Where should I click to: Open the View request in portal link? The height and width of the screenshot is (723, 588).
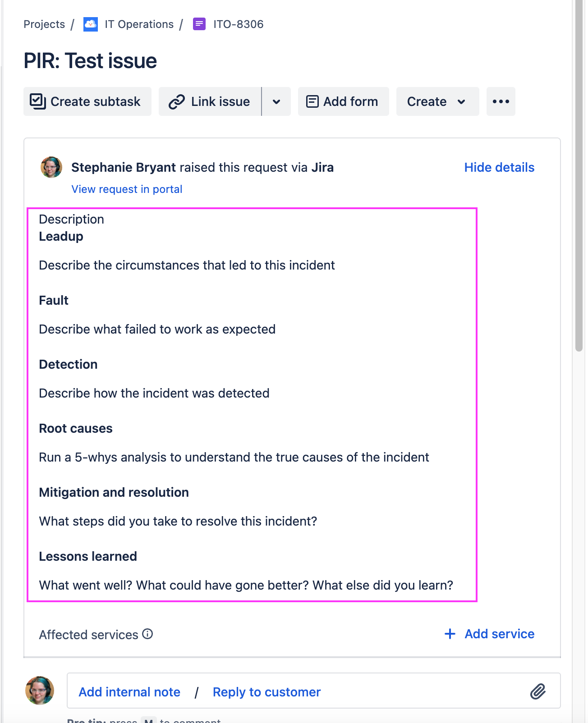[127, 189]
